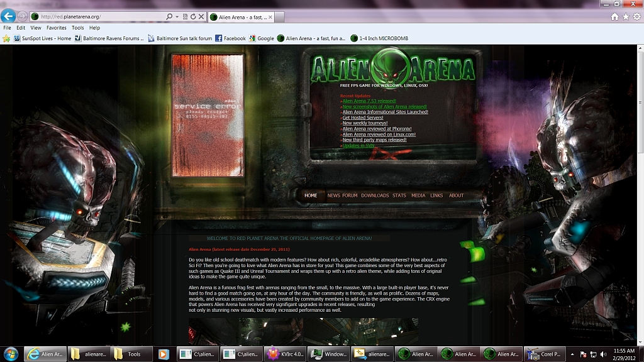Open Favorites with the star icon at top right
Screen dimensions: 644x362
[626, 17]
